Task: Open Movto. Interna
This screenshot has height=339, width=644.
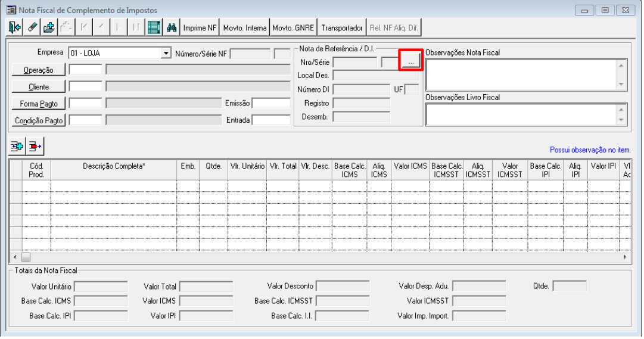Action: [x=245, y=27]
